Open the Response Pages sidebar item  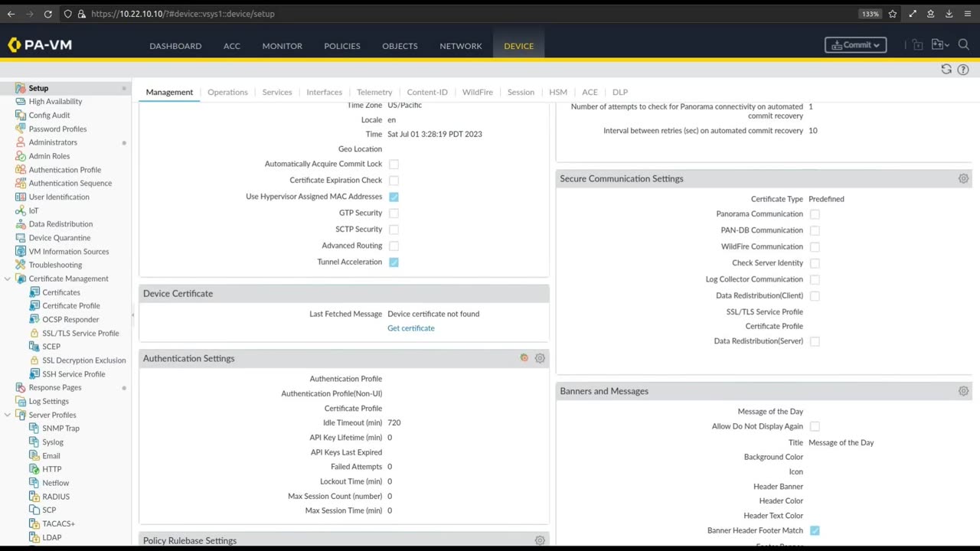tap(54, 387)
